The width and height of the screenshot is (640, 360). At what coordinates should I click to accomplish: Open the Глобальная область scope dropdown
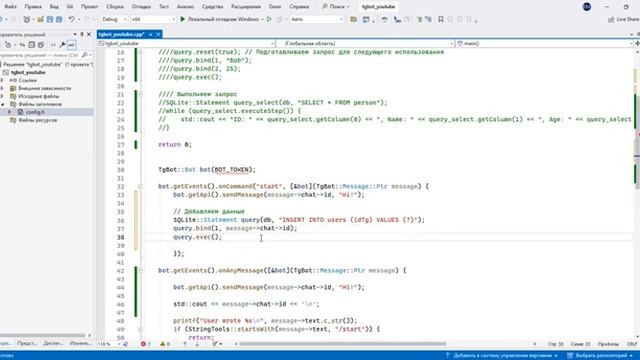coord(365,43)
